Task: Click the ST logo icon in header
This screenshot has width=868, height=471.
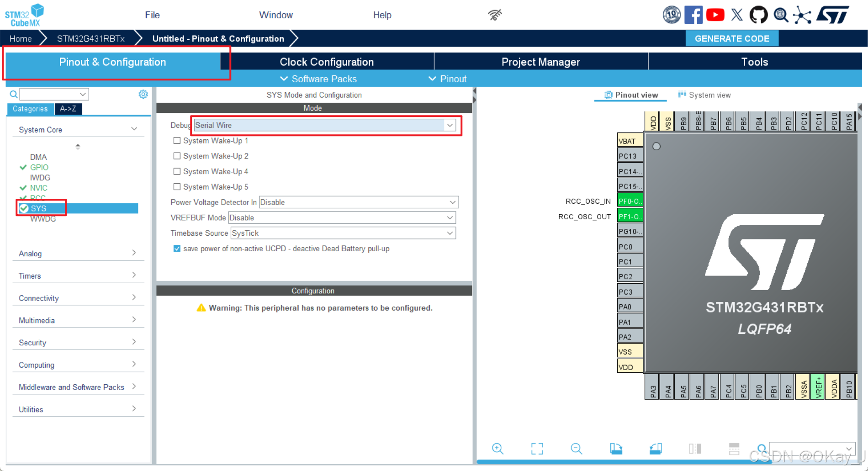Action: click(832, 15)
